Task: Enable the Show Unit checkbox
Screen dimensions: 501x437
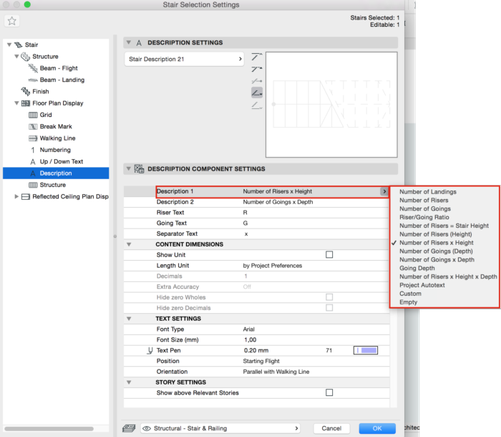Action: click(x=329, y=255)
